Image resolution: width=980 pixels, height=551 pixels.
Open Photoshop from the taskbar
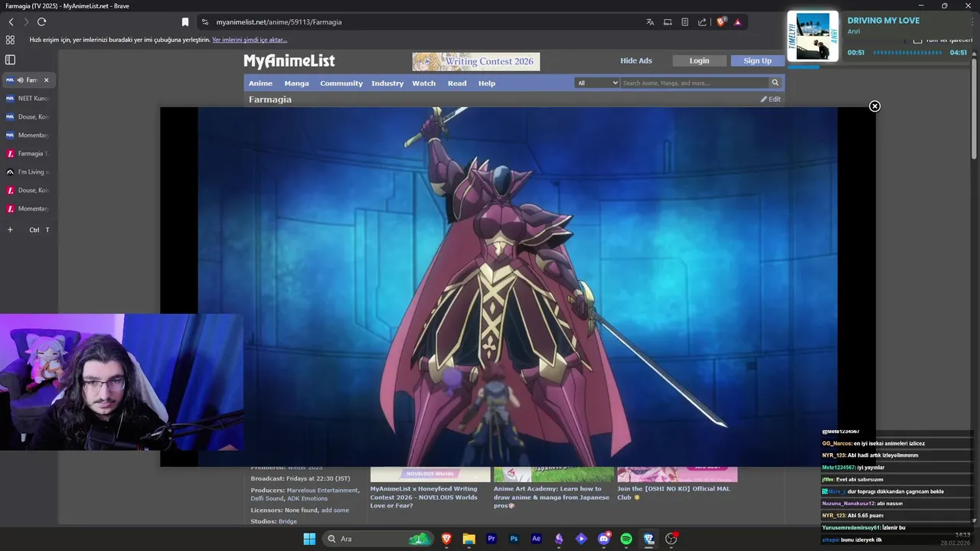(514, 539)
